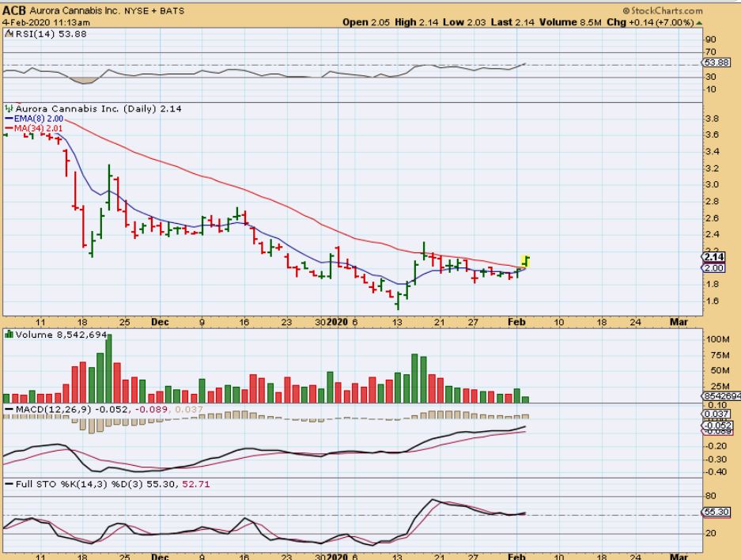Click the 'NYSE + BATS' exchange label
This screenshot has width=741, height=560.
click(154, 10)
